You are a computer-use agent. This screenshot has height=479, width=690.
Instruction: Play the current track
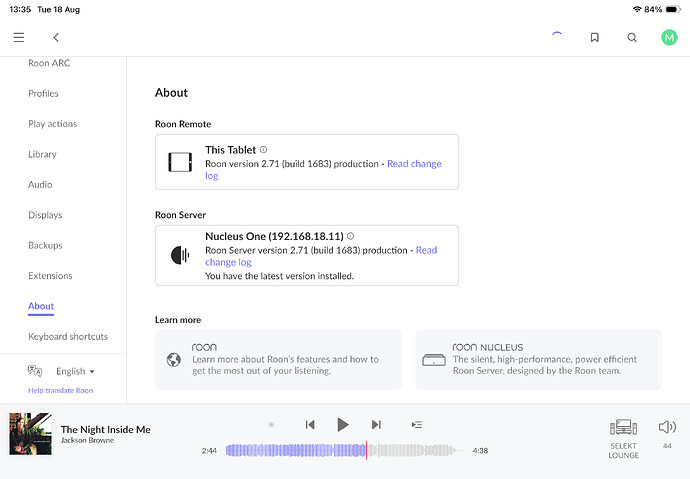(343, 424)
